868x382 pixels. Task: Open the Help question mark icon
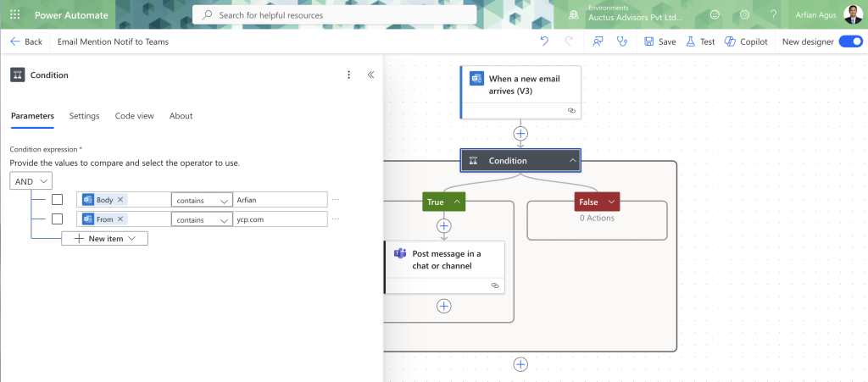(774, 15)
